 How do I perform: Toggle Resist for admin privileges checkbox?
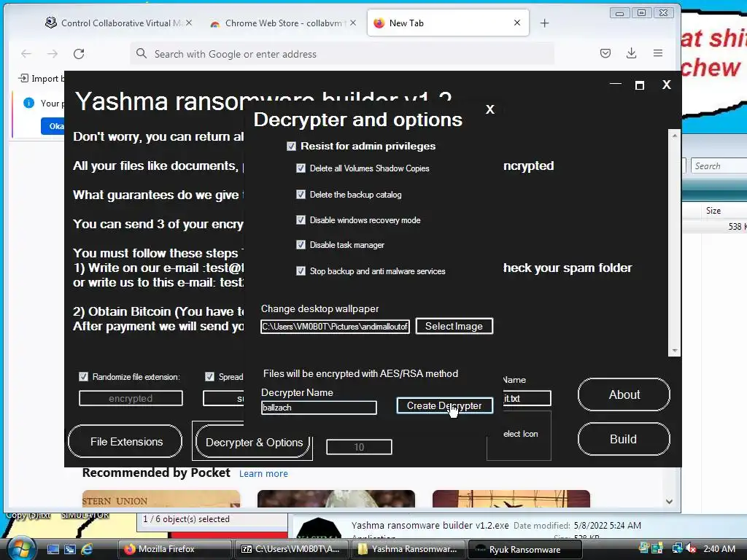tap(291, 146)
